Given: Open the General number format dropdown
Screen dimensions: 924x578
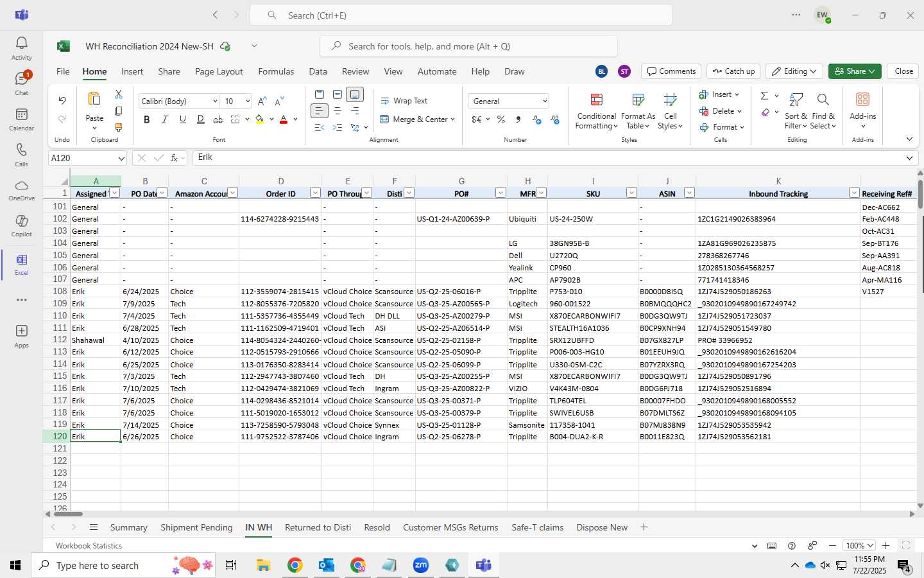Looking at the screenshot, I should [545, 101].
